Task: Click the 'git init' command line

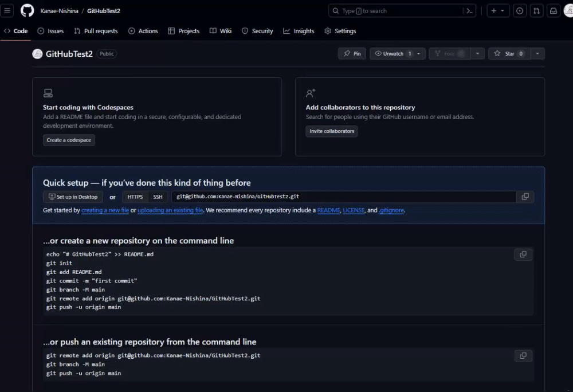Action: [x=59, y=263]
